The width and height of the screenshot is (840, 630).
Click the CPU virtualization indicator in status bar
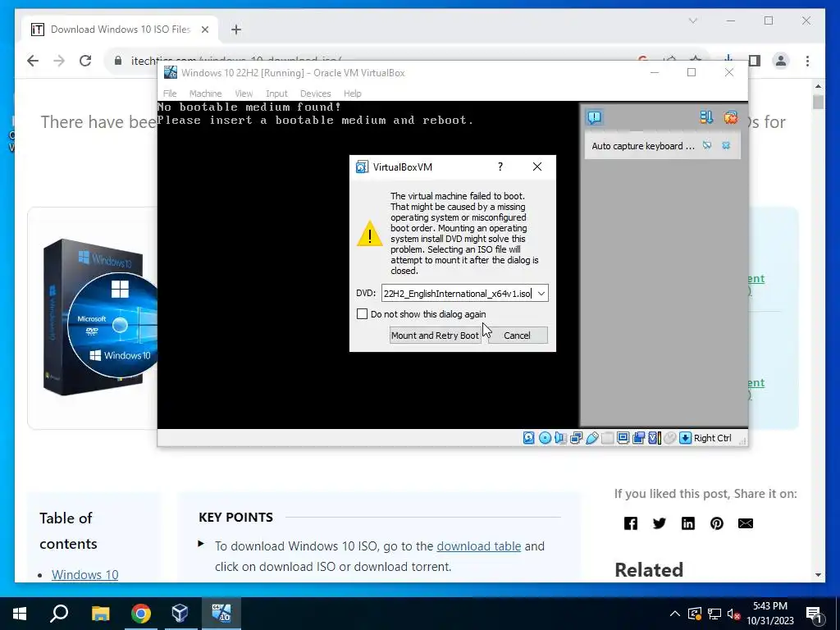click(x=655, y=438)
